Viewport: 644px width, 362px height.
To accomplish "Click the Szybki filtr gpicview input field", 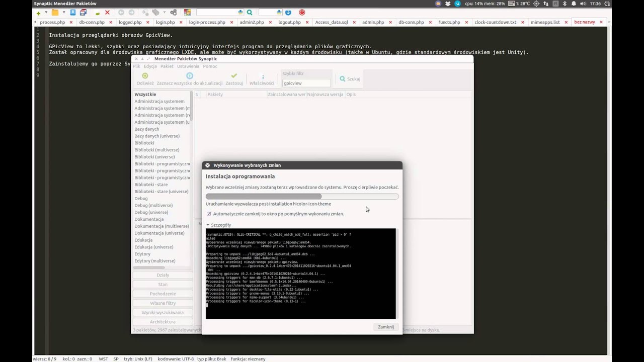I will 306,83.
